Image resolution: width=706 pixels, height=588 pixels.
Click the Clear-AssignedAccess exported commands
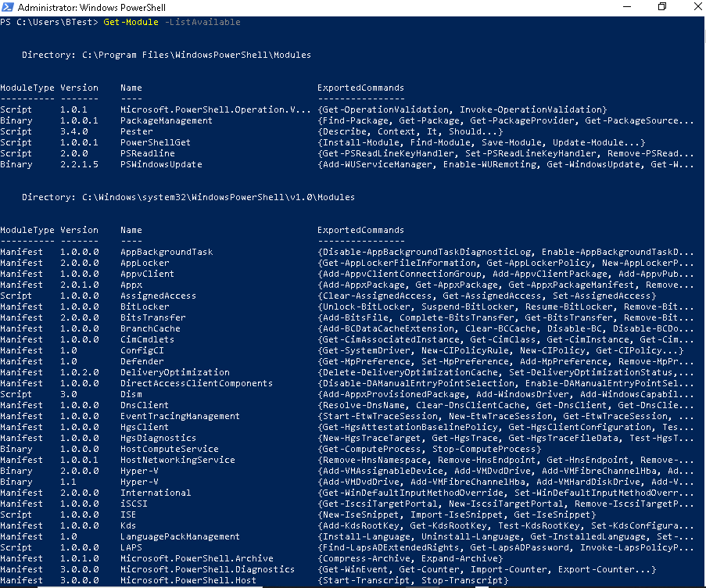(487, 296)
